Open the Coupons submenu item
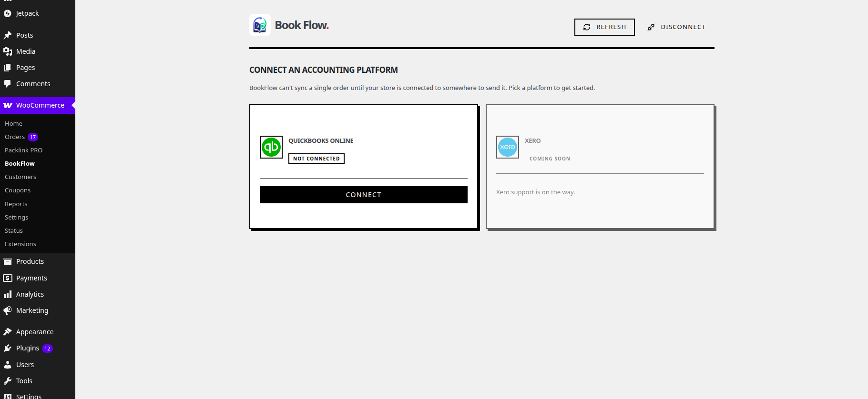Image resolution: width=868 pixels, height=399 pixels. point(18,190)
